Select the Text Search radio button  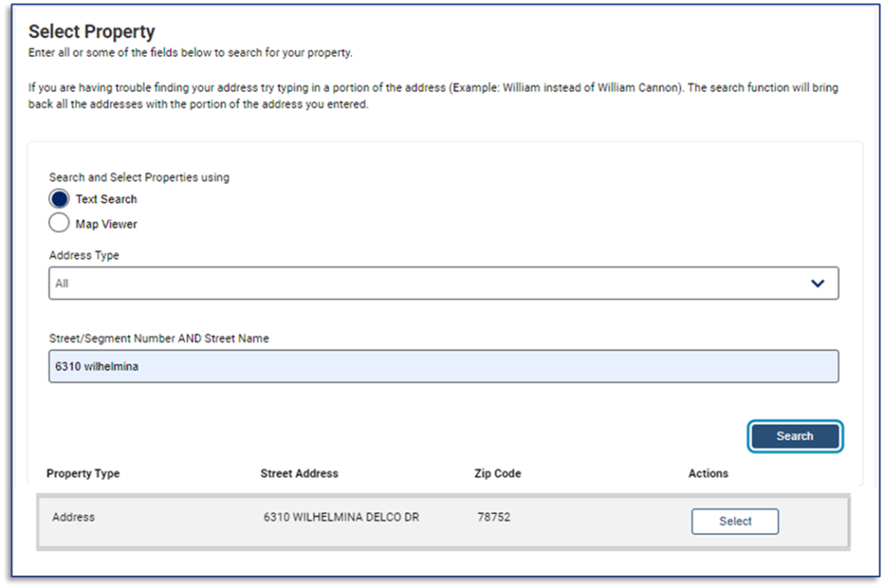(59, 199)
